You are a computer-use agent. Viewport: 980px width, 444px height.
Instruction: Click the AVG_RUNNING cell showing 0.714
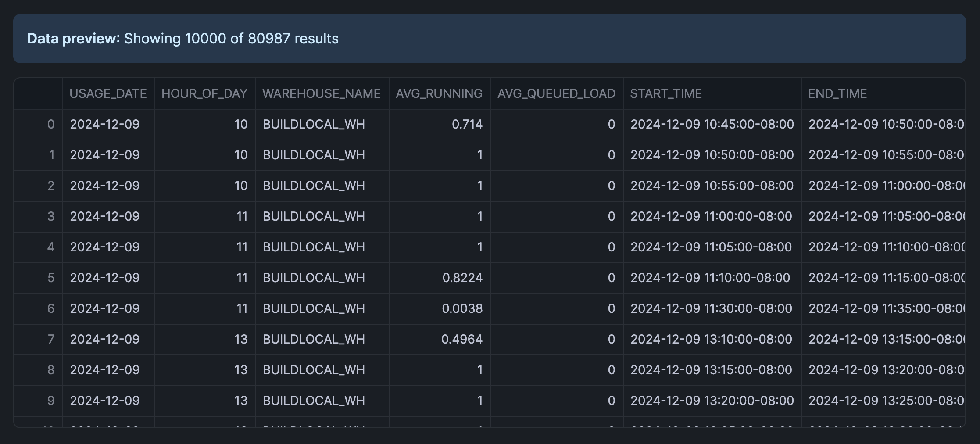(x=467, y=124)
